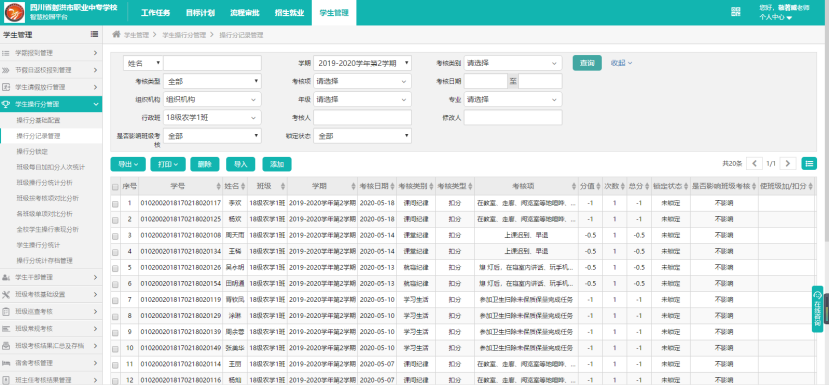Switch to 目标计划 top tab
830x386 pixels.
pos(200,13)
